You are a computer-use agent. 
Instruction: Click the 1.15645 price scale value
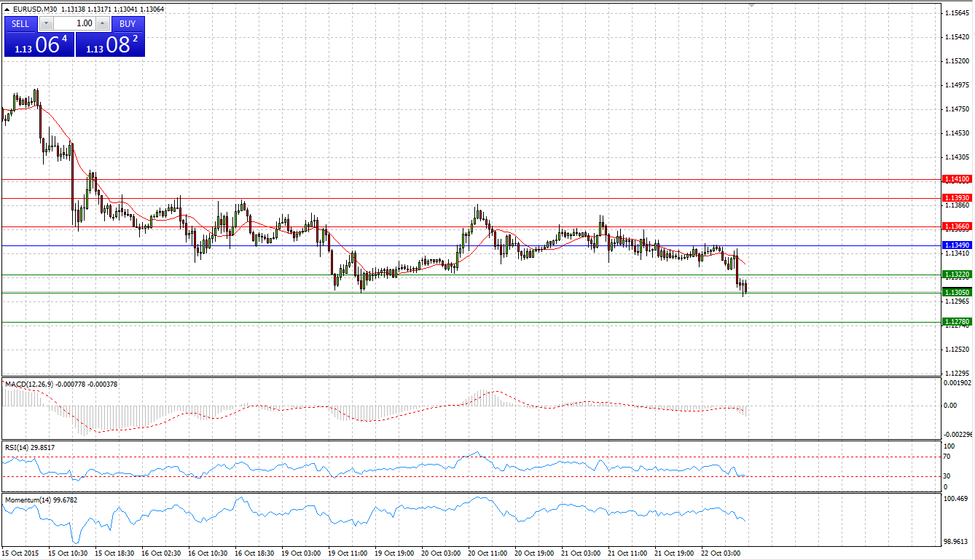(955, 13)
